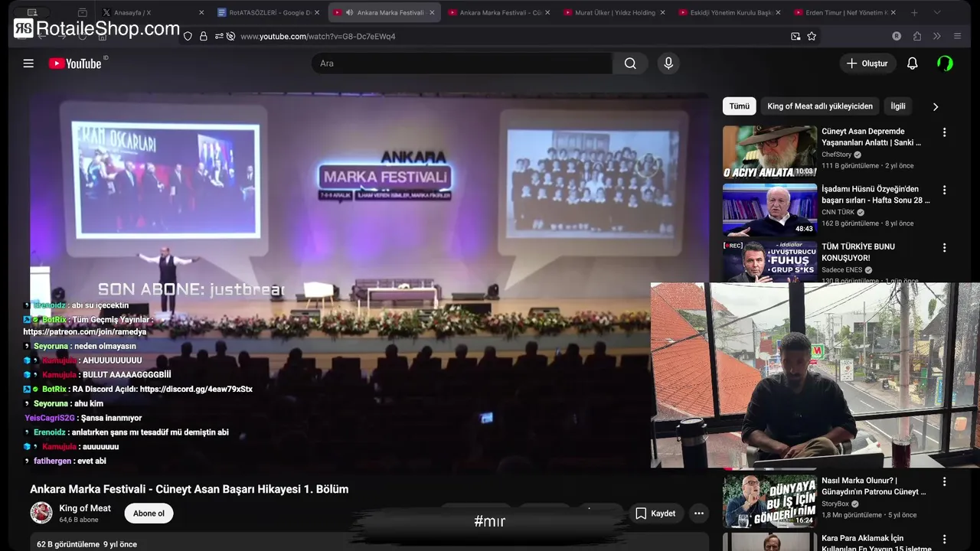Click the search magnifier button
980x551 pixels.
[630, 64]
